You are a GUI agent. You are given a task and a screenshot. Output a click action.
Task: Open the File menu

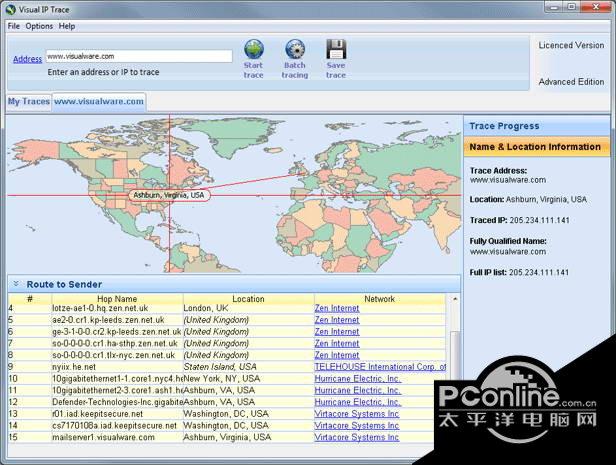pos(14,26)
